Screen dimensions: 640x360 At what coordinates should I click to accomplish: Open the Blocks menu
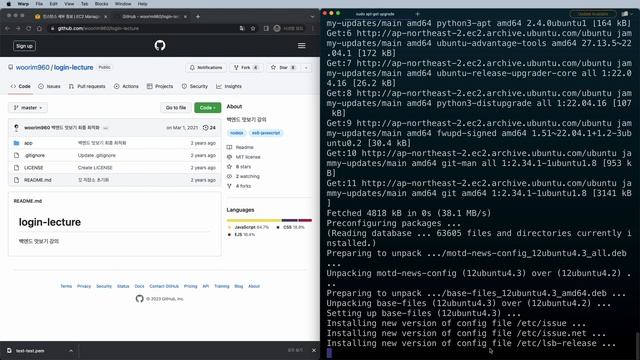coord(101,4)
